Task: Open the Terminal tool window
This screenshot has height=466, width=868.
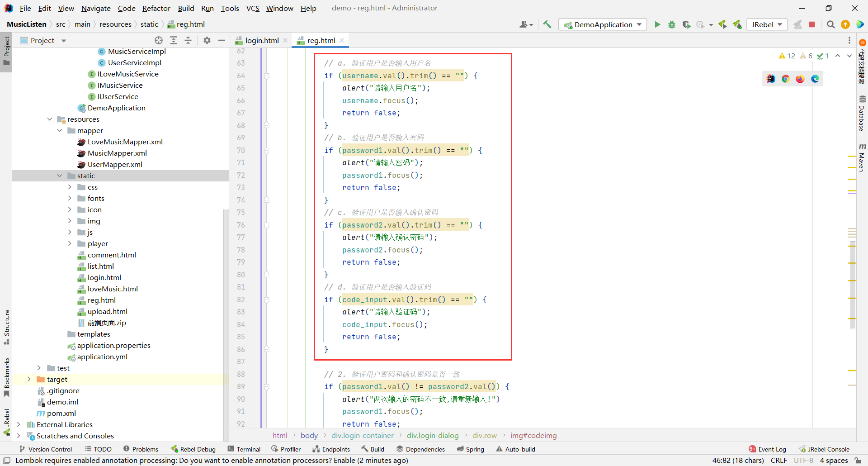Action: (244, 449)
